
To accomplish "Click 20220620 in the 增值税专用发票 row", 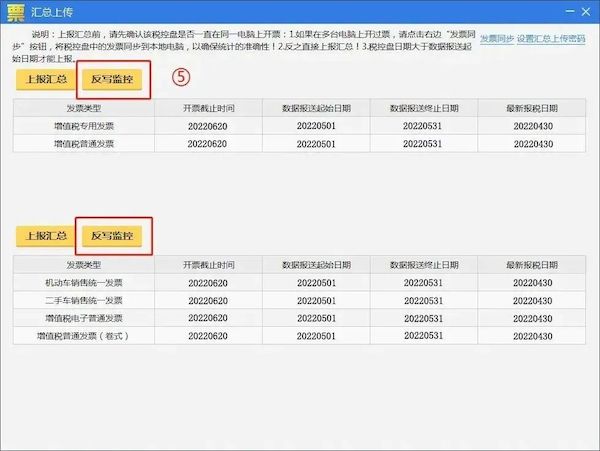I will pos(207,126).
